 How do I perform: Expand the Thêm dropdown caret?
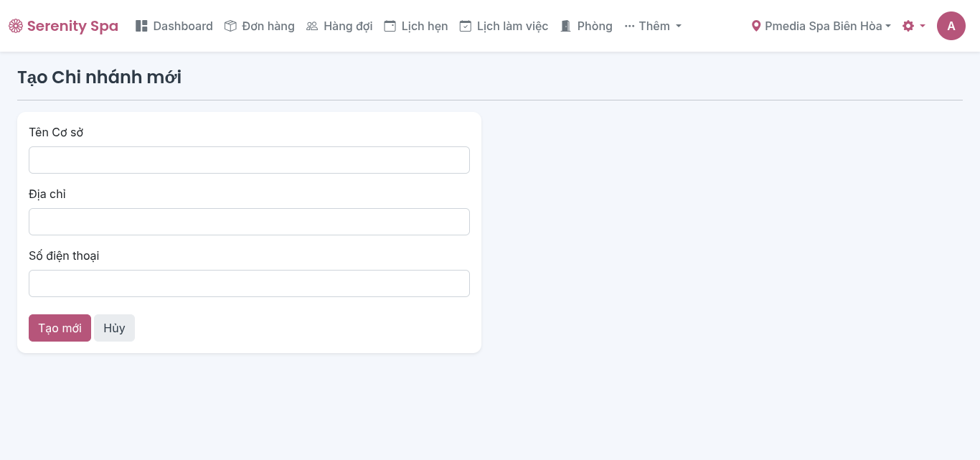tap(679, 26)
